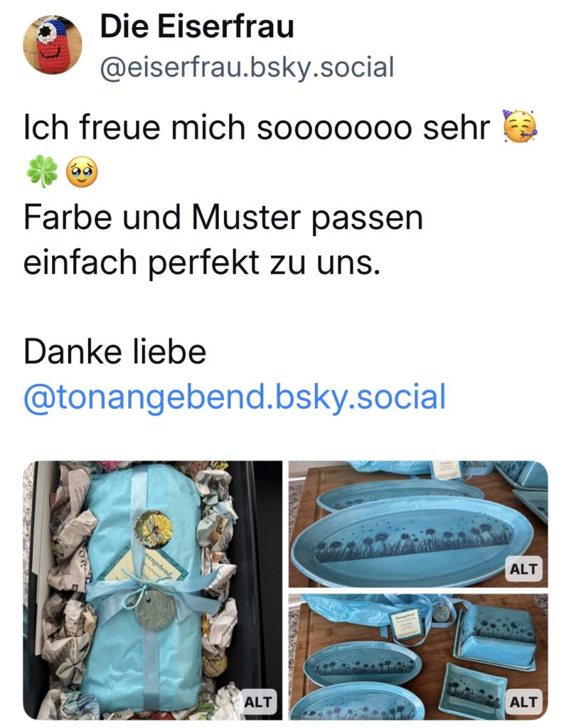Click the four-leaf clover emoji
This screenshot has height=728, width=571.
point(42,171)
